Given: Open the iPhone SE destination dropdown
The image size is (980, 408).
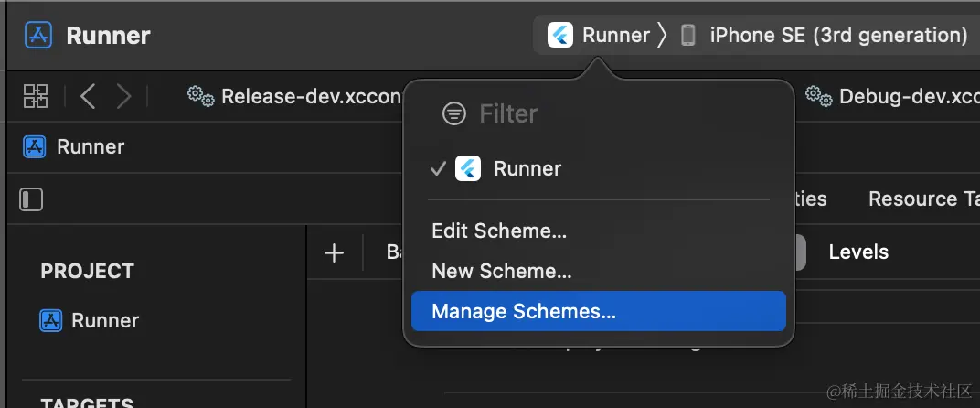Looking at the screenshot, I should pyautogui.click(x=837, y=36).
